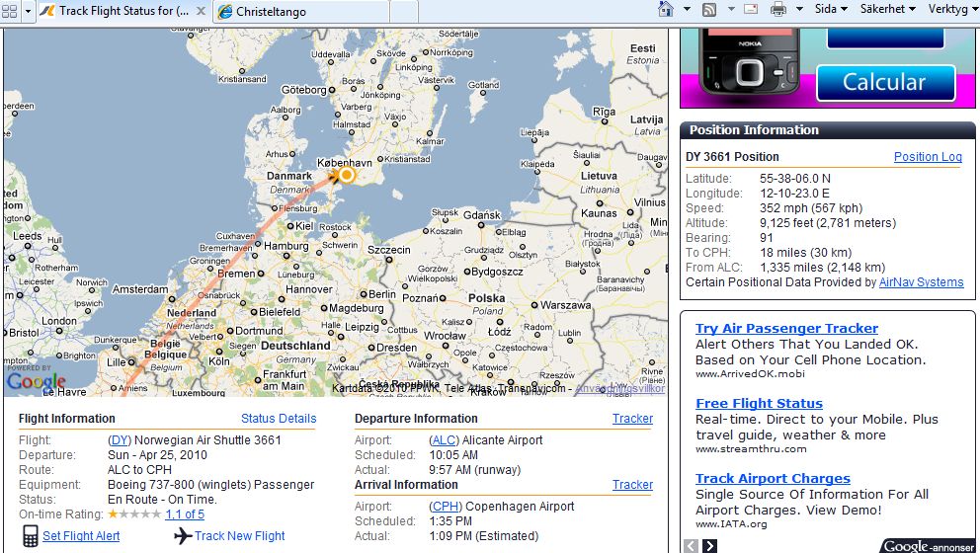
Task: Open the Sida menu
Action: 831,9
